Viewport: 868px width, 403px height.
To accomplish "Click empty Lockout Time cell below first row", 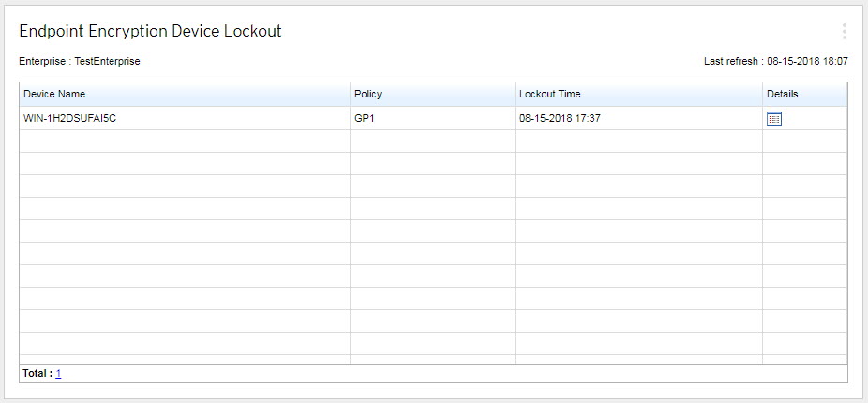I will point(637,142).
